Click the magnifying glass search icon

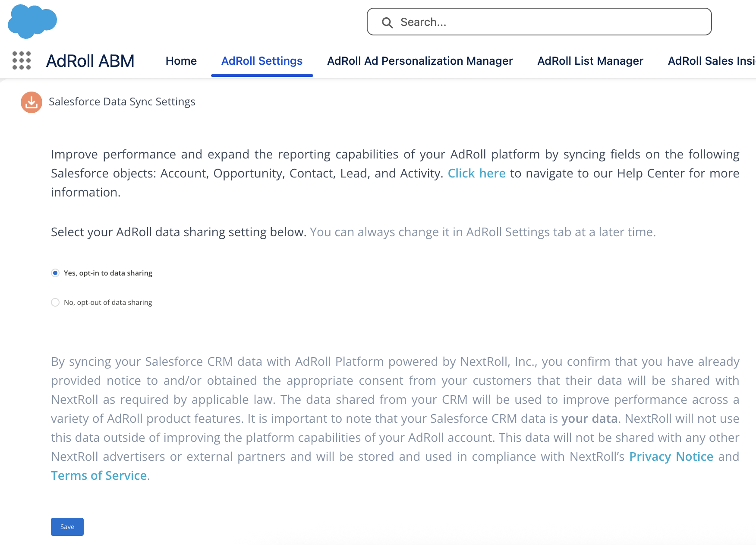click(387, 22)
